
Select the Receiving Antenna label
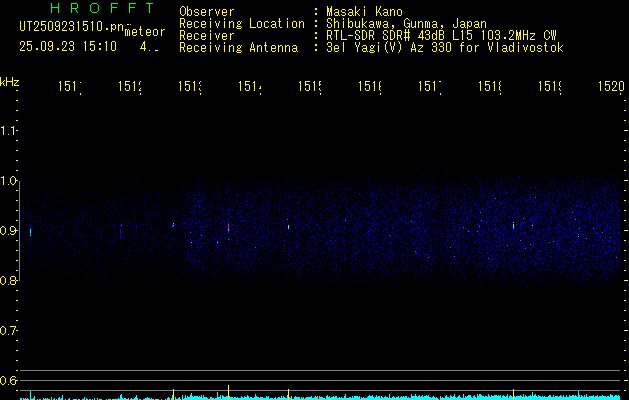[x=238, y=47]
